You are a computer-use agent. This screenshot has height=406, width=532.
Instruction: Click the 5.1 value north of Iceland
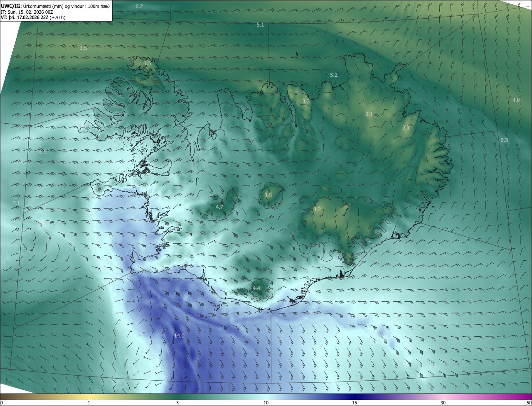point(260,25)
